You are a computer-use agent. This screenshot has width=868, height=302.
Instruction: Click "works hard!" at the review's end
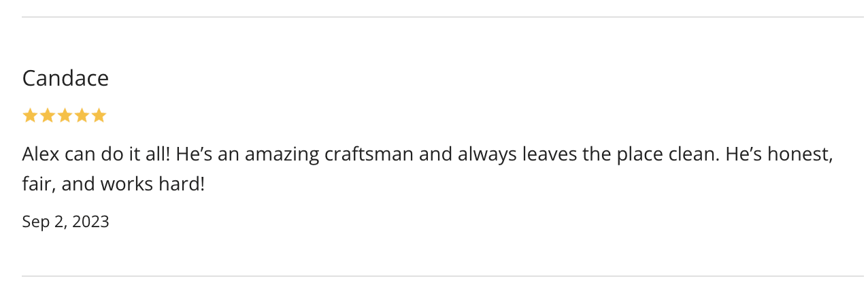pos(152,184)
